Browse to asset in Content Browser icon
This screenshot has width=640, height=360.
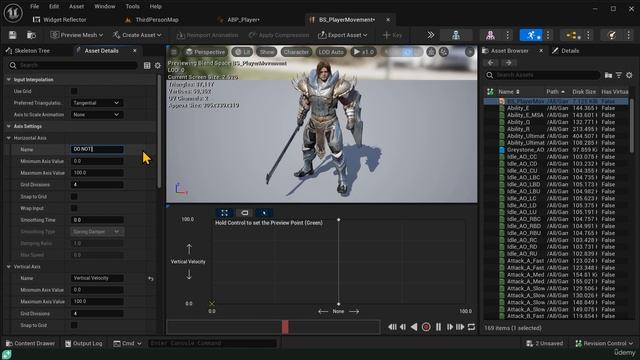31,35
